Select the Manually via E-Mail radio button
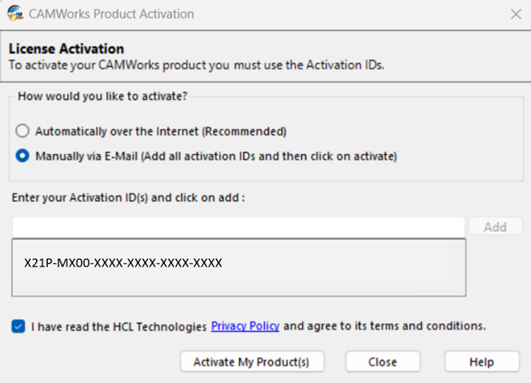 point(22,156)
